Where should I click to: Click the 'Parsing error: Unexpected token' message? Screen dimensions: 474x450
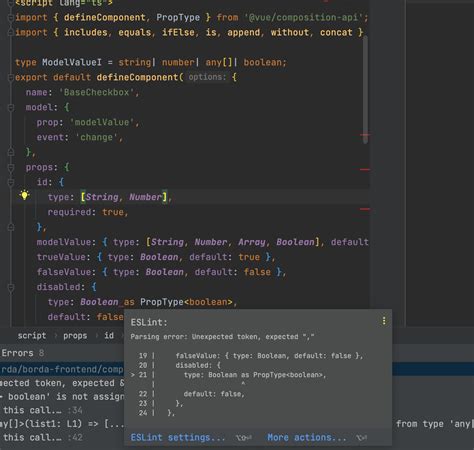[x=222, y=337]
